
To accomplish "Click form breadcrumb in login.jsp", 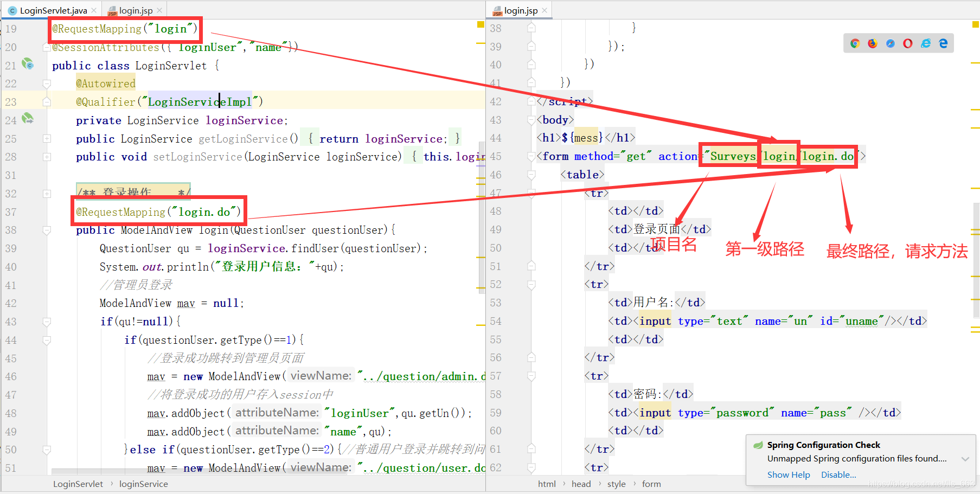I will point(651,484).
